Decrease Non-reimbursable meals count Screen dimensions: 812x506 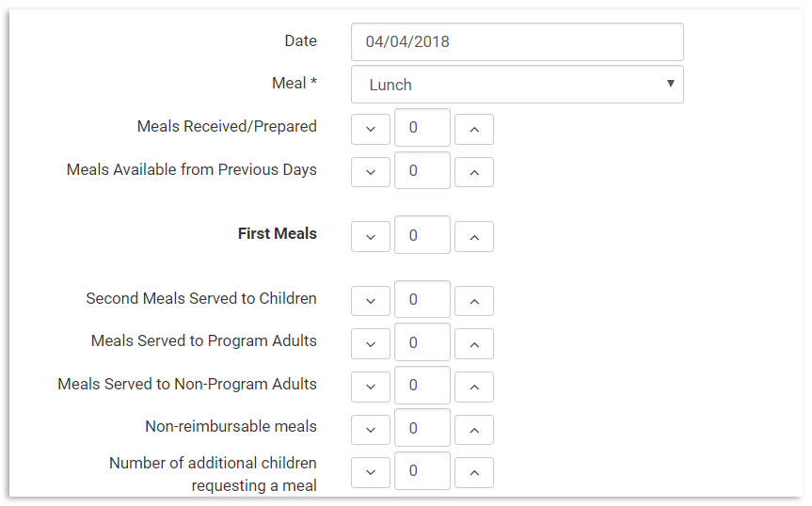371,430
